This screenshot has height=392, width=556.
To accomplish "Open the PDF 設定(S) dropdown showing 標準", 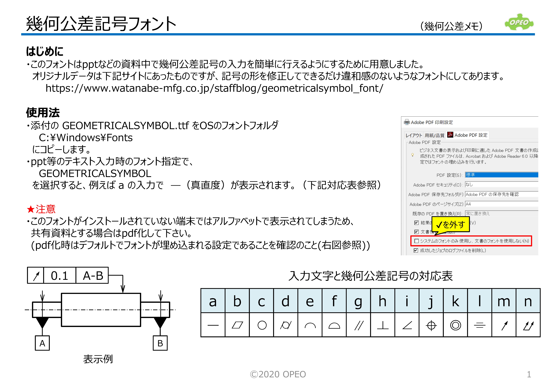I will (502, 175).
